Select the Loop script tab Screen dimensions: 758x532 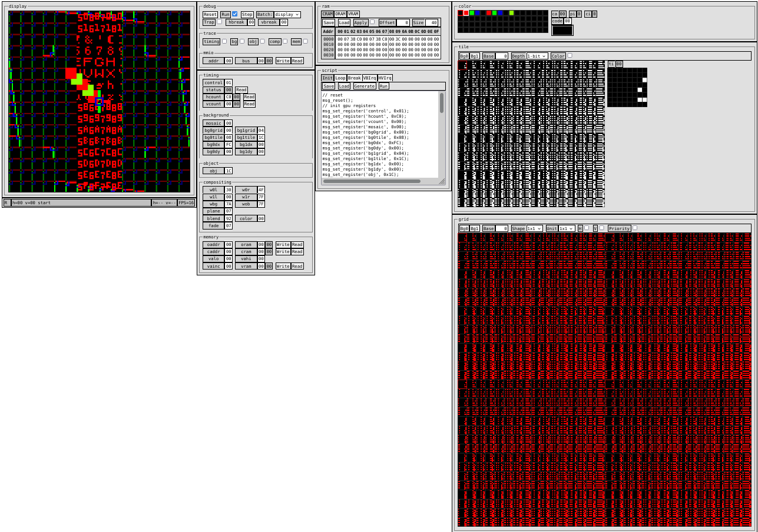(340, 78)
